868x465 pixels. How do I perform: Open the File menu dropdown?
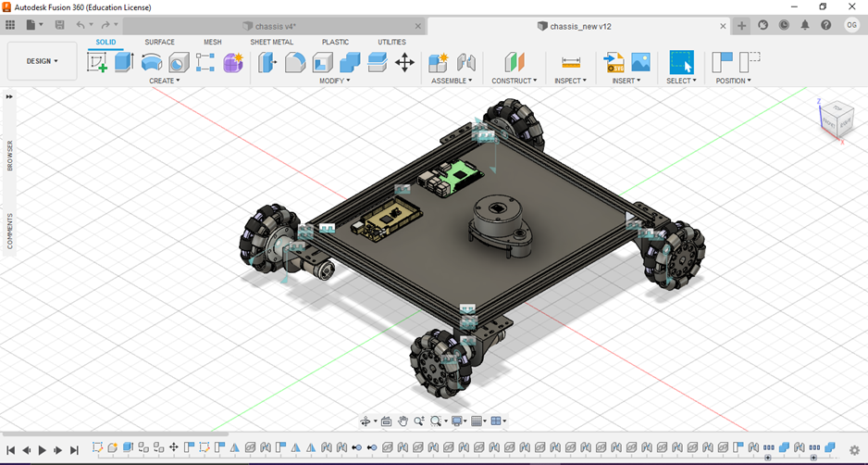pos(34,26)
